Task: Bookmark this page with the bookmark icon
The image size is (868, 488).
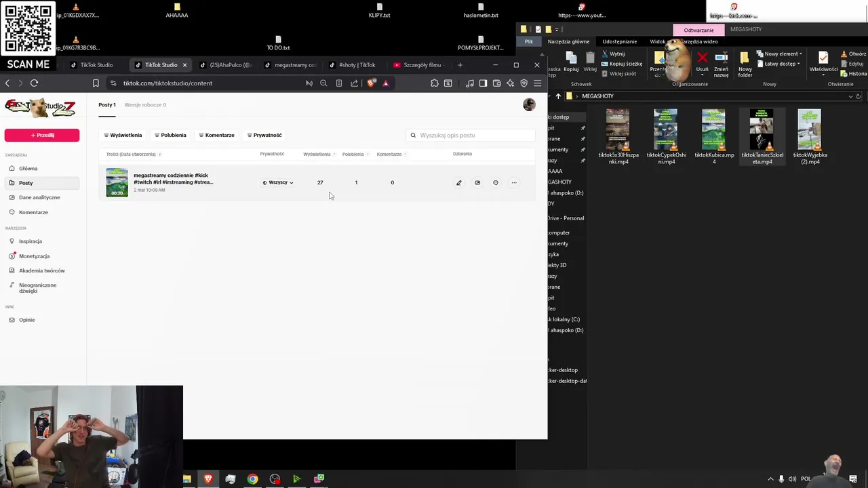Action: 96,83
